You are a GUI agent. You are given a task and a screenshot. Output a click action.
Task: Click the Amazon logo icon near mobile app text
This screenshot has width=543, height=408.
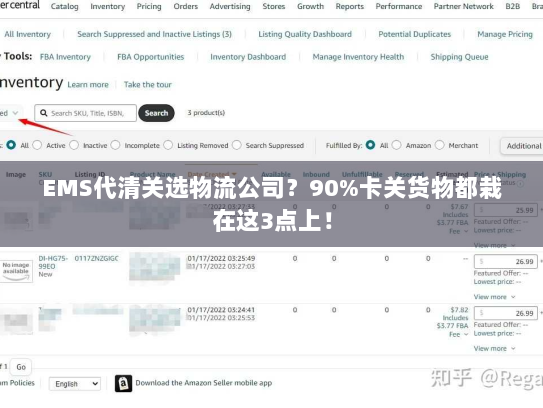(x=123, y=383)
